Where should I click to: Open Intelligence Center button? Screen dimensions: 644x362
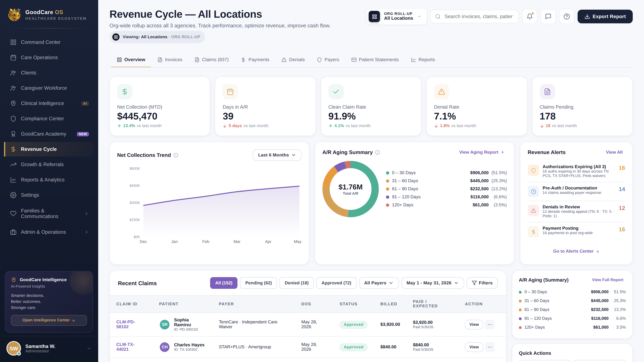tap(49, 320)
